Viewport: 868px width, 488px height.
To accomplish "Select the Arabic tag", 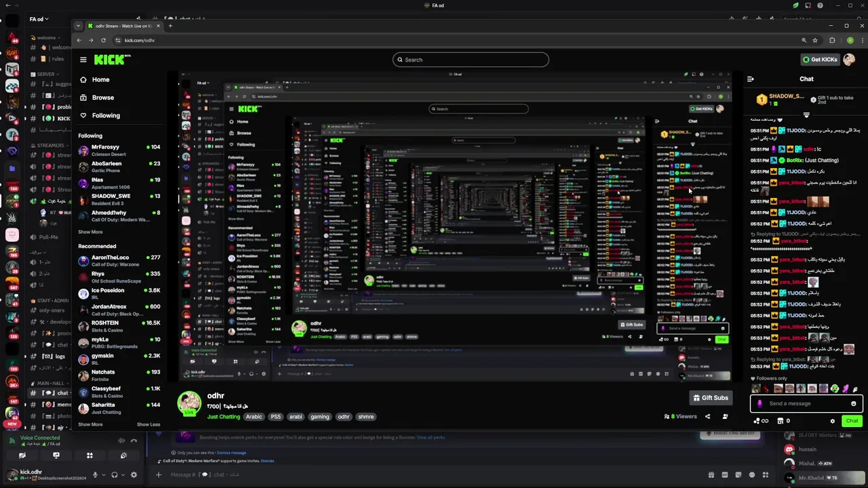I will 254,417.
